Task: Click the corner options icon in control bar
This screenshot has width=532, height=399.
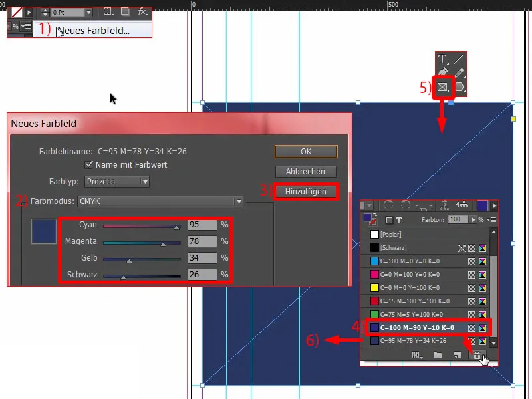Action: [108, 11]
